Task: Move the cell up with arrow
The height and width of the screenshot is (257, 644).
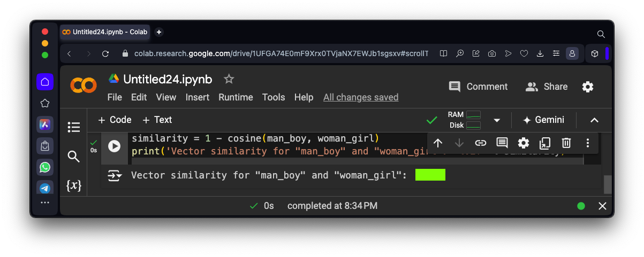Action: pyautogui.click(x=438, y=143)
